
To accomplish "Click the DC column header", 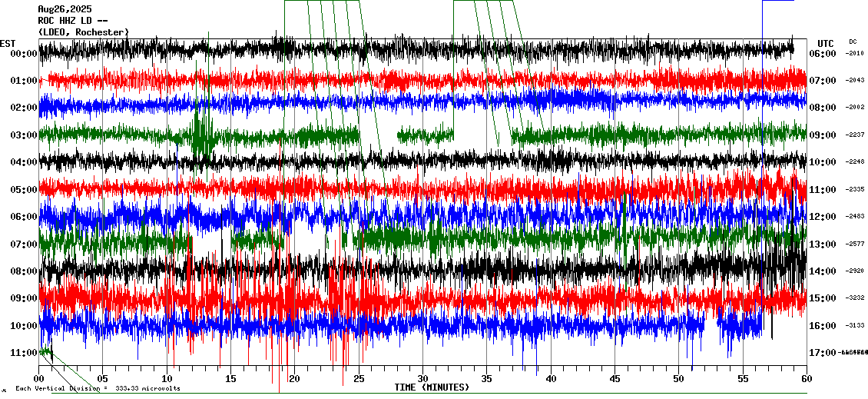I will coord(853,42).
